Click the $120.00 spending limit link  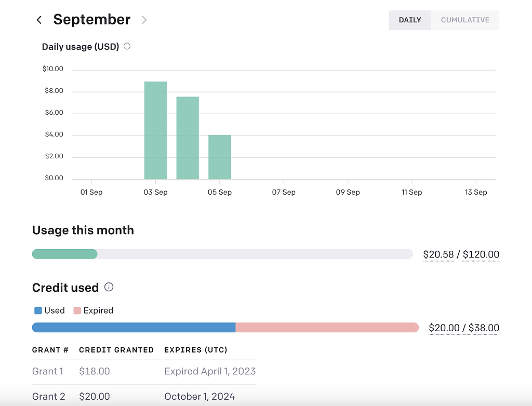click(481, 254)
